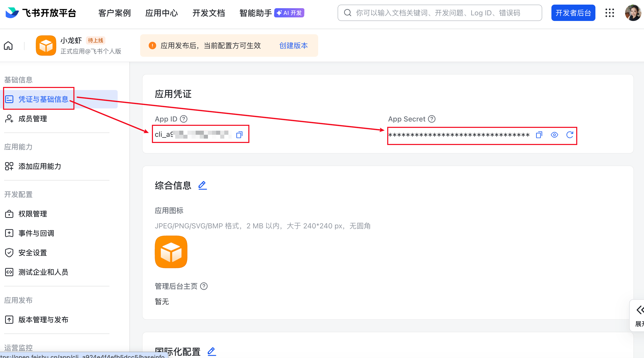The width and height of the screenshot is (644, 358).
Task: Open 开发文档 in top navigation
Action: pyautogui.click(x=208, y=13)
